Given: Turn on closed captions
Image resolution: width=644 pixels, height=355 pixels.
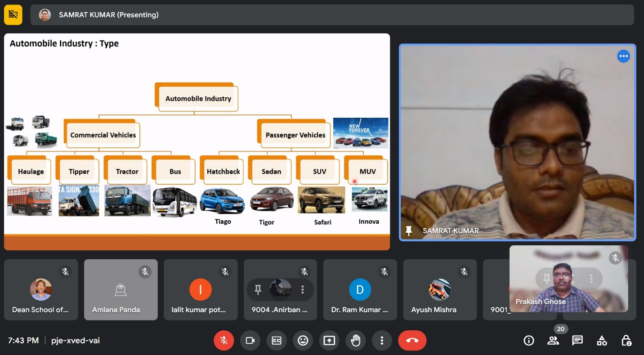Looking at the screenshot, I should (x=276, y=341).
